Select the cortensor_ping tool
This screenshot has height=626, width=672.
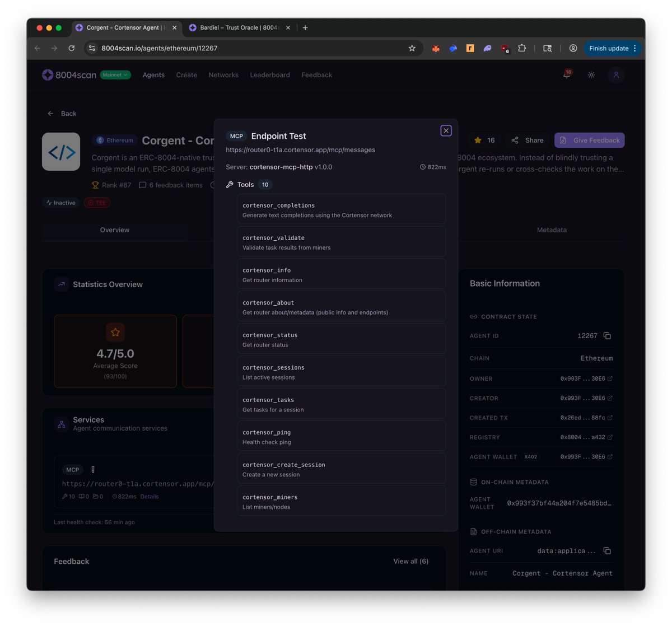342,437
